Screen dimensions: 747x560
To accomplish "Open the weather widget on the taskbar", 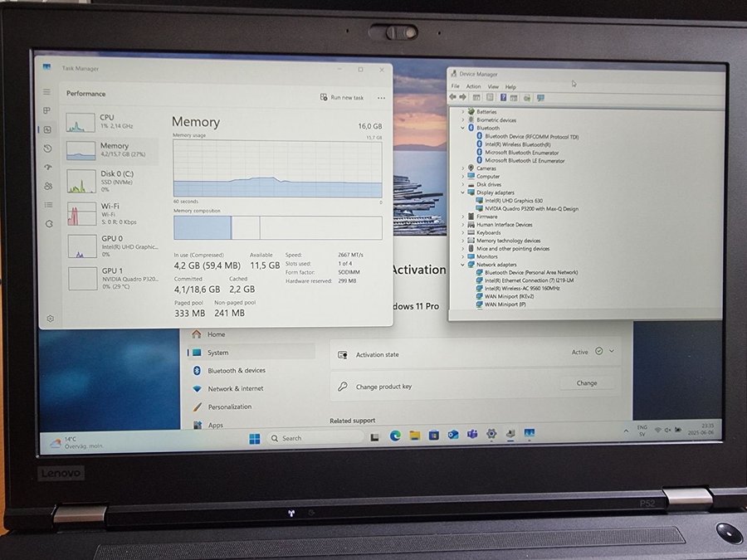I will (x=77, y=442).
